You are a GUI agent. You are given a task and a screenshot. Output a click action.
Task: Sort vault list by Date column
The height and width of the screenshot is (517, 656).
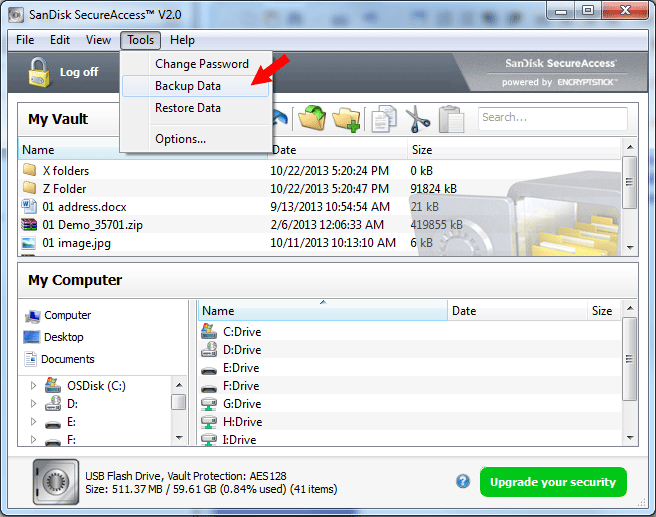click(338, 150)
